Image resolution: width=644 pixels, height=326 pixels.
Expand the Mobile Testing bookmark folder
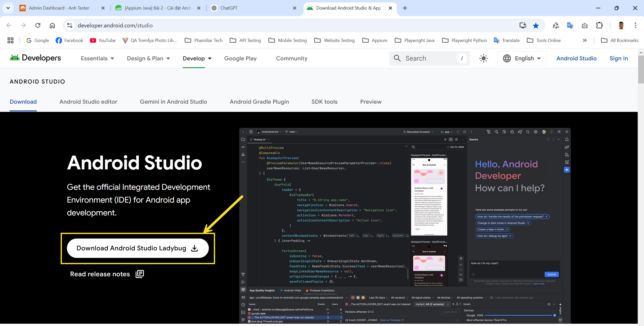288,40
